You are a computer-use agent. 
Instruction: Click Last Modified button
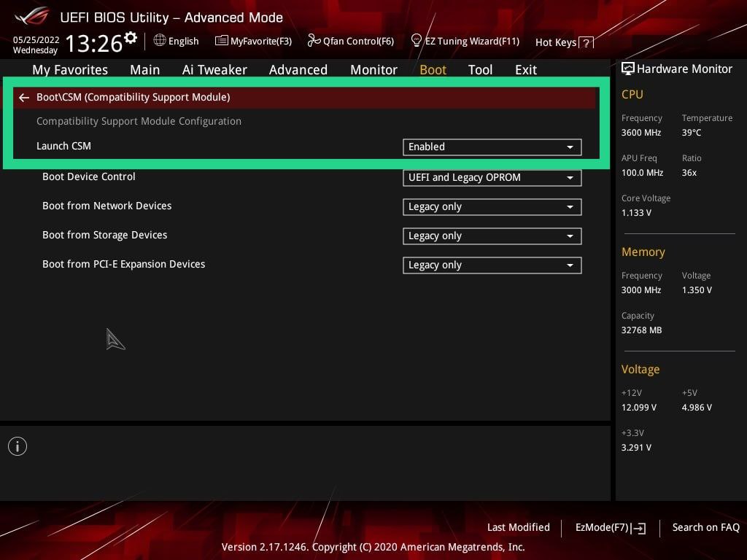(x=518, y=527)
